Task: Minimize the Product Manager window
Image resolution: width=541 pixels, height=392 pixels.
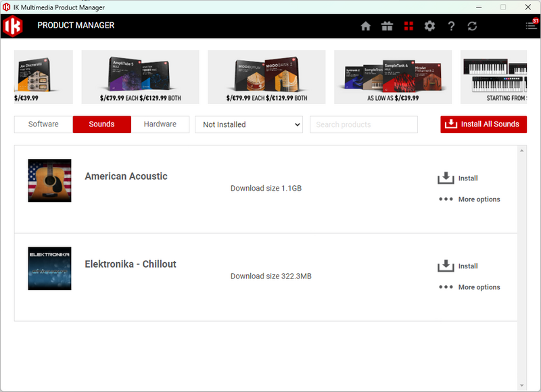Action: (479, 7)
